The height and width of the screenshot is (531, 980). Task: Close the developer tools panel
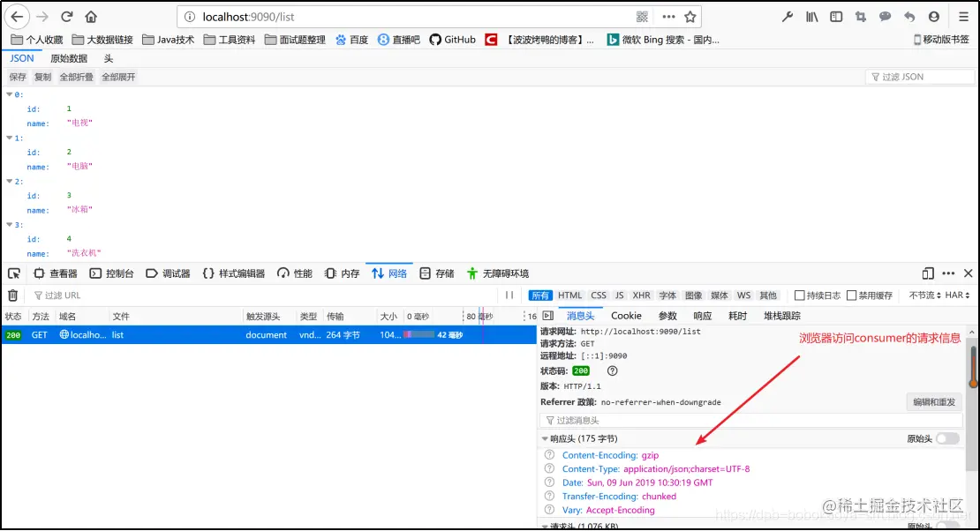(969, 273)
